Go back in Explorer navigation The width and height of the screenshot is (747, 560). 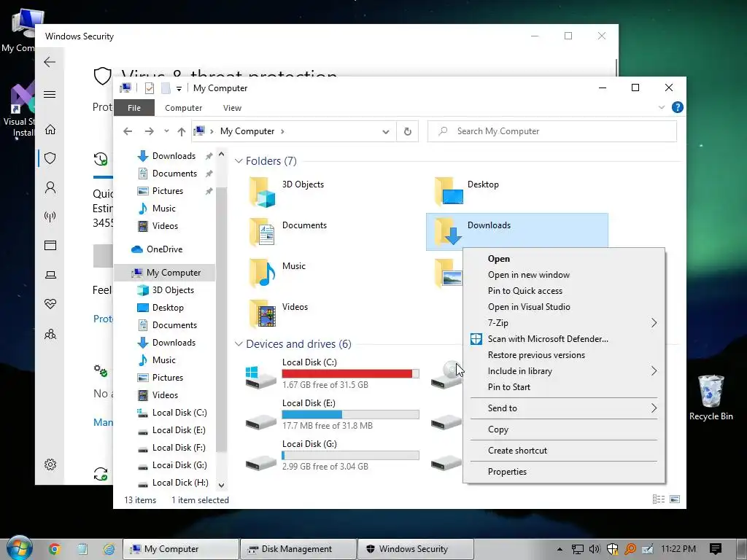click(127, 131)
